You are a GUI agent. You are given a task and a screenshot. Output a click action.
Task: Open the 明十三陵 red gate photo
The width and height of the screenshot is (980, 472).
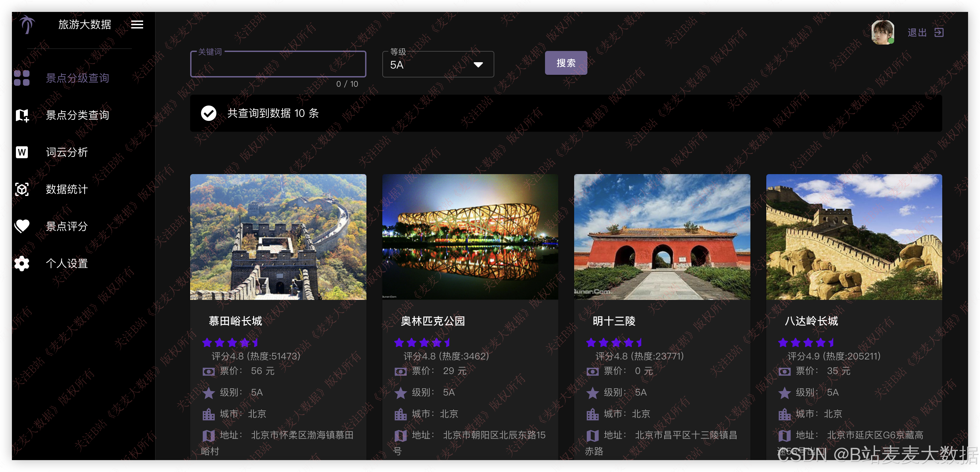662,237
